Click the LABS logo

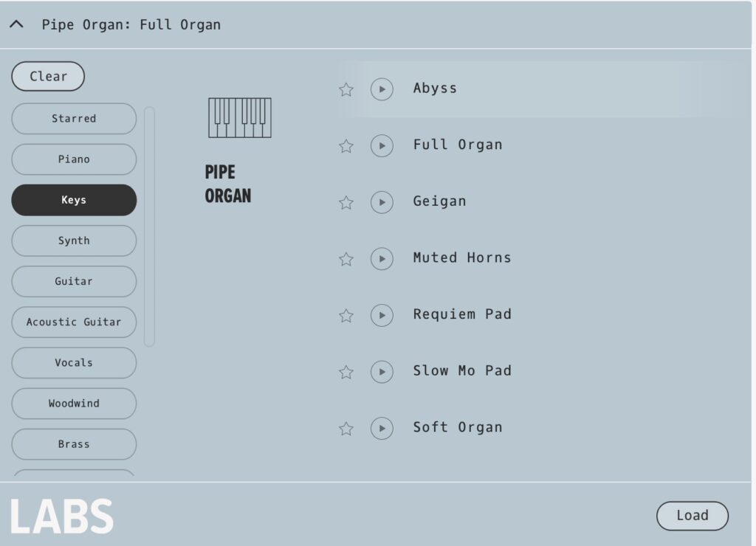(x=61, y=516)
